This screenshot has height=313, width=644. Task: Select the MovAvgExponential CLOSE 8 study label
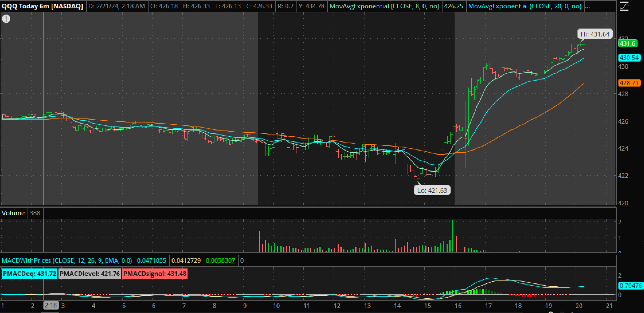click(384, 6)
